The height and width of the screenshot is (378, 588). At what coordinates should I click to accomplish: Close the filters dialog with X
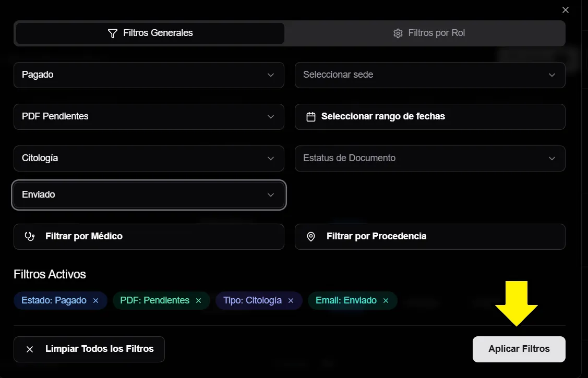[x=565, y=10]
